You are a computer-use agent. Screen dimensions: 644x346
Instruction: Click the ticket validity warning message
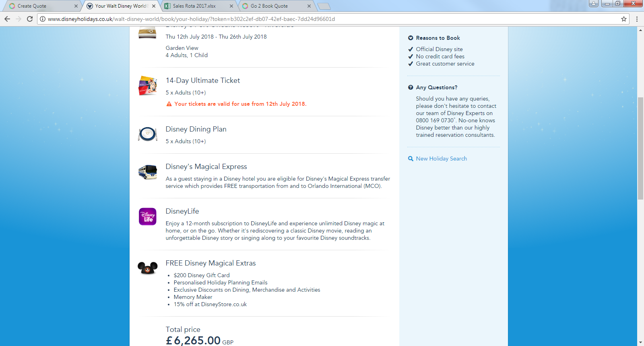point(240,104)
